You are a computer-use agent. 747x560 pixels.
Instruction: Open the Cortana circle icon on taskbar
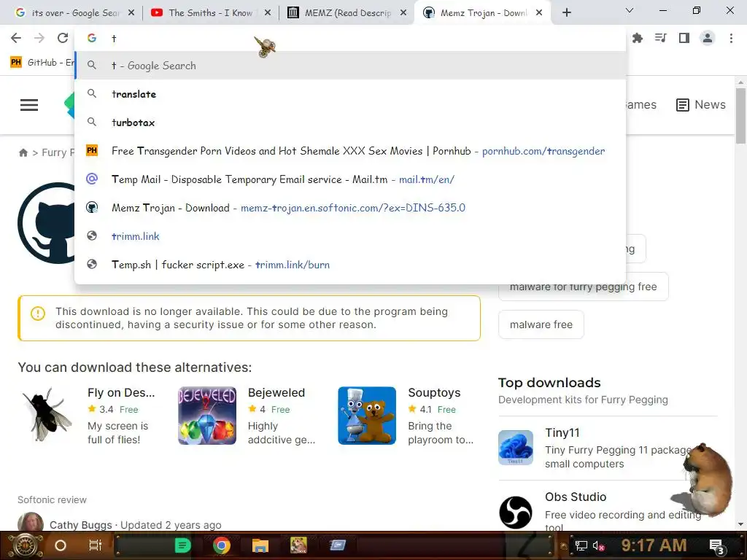pos(61,545)
